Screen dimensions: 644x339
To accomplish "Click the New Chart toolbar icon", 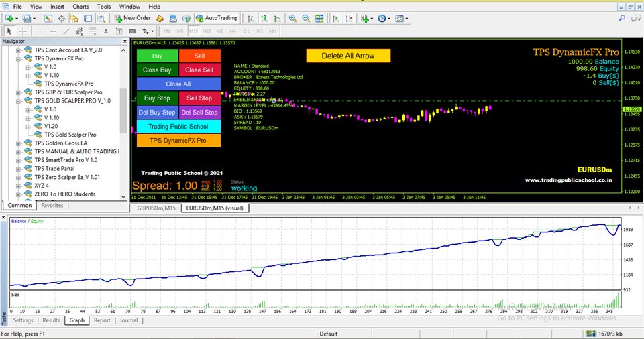I will click(x=9, y=19).
